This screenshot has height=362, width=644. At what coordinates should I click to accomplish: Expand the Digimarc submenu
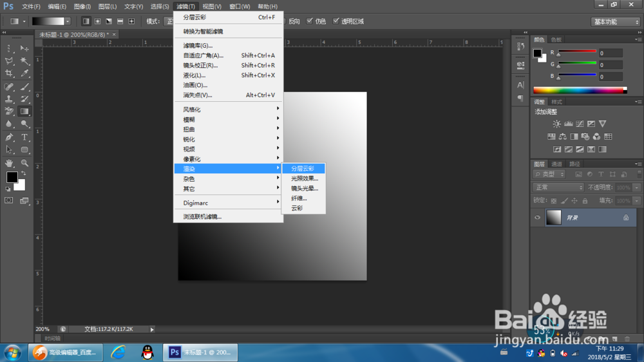pos(229,202)
